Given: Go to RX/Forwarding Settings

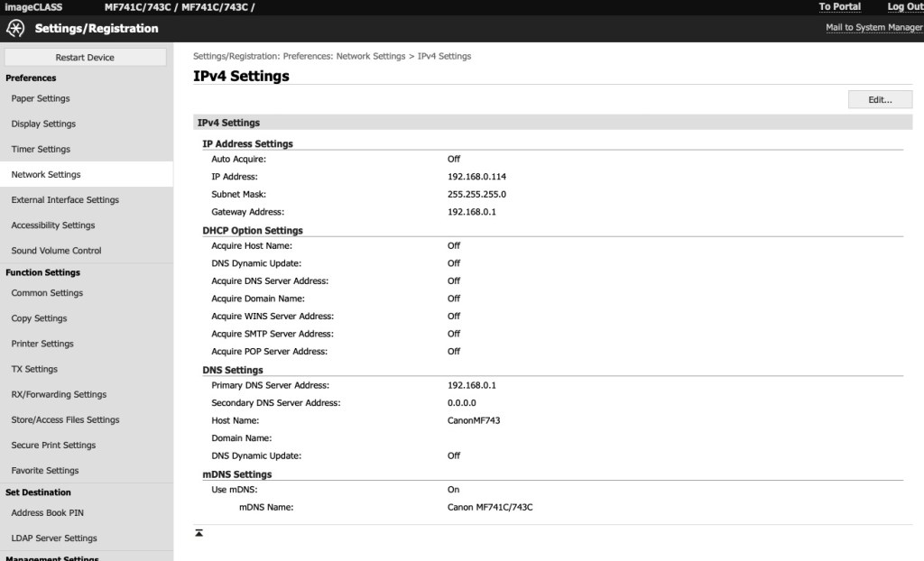Looking at the screenshot, I should [x=59, y=394].
